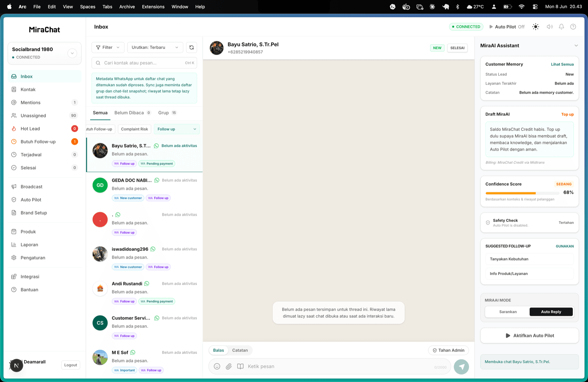Open notifications bell icon
The image size is (588, 382).
pos(561,27)
